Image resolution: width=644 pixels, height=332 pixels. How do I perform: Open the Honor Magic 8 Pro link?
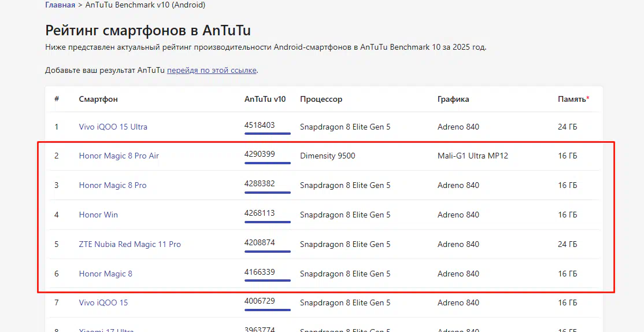tap(113, 185)
